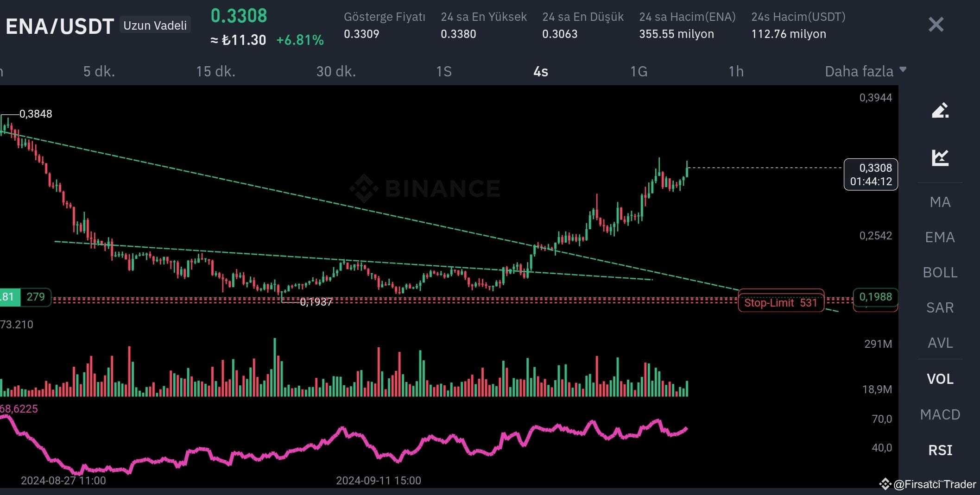Click the 24 sa En Düşük value 0.3063

click(560, 34)
